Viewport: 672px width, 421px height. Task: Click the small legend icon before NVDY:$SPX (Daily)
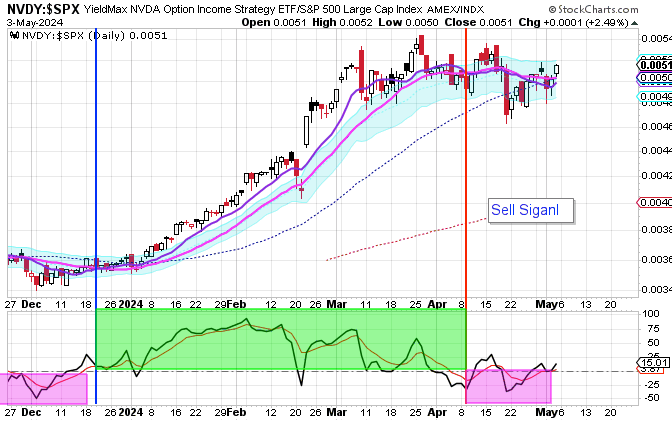tap(14, 34)
